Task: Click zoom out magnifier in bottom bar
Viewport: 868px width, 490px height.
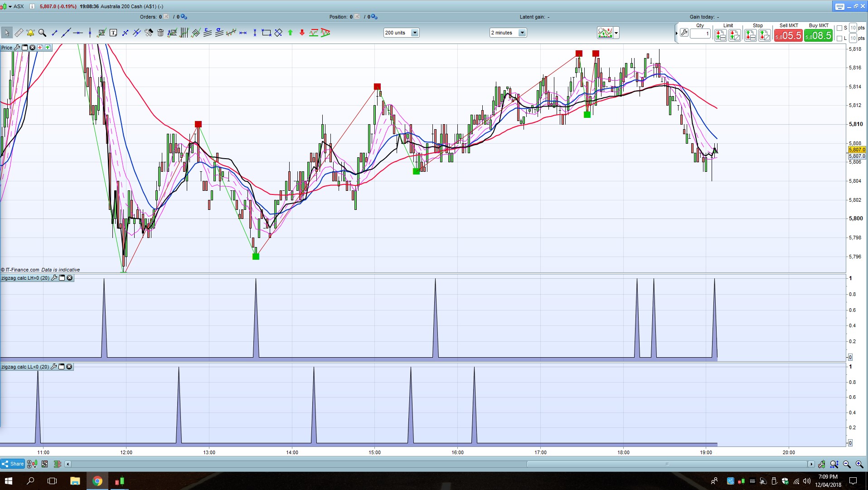Action: click(x=847, y=464)
